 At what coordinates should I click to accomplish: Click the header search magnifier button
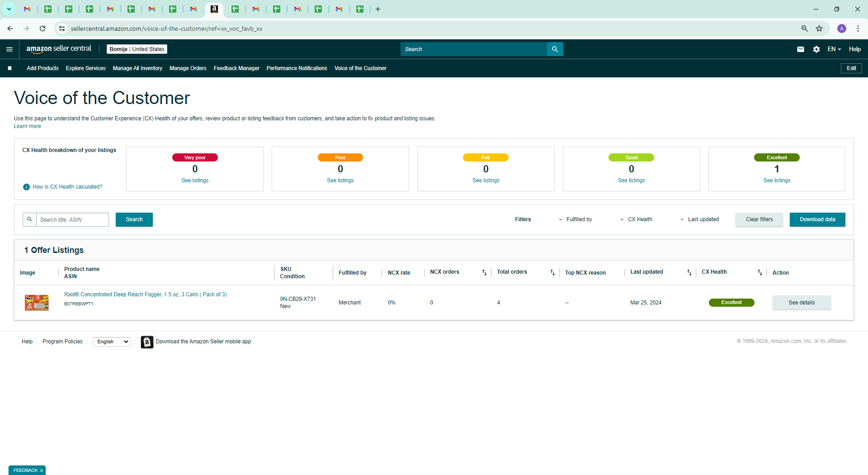[555, 49]
